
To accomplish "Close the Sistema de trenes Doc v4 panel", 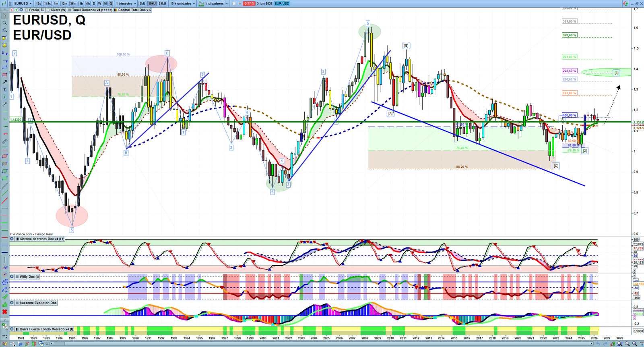I will pyautogui.click(x=12, y=239).
